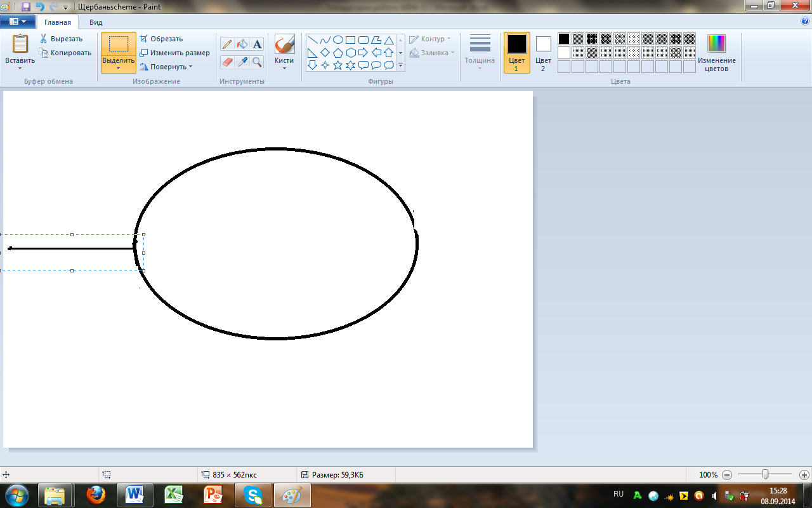
Task: Choose the Up arrow shape
Action: [x=389, y=53]
